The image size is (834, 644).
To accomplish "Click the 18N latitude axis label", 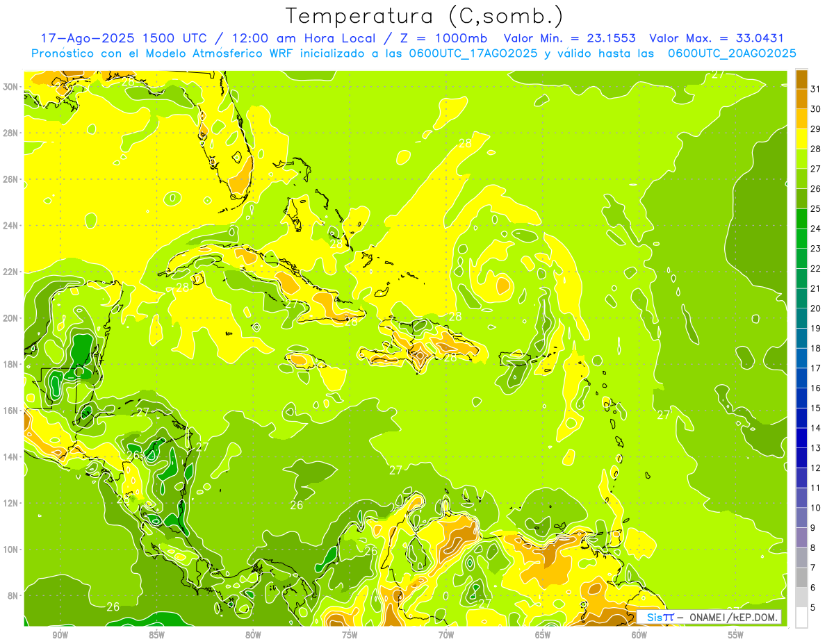I will pyautogui.click(x=12, y=364).
